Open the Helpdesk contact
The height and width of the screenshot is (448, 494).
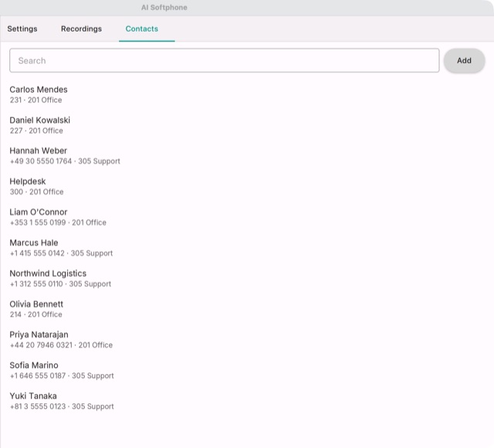[x=28, y=181]
